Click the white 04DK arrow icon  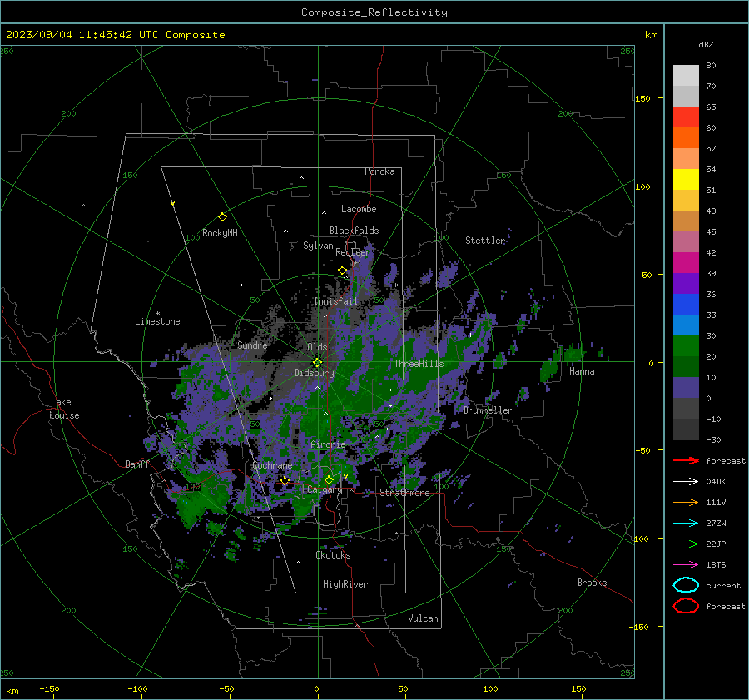pos(686,482)
